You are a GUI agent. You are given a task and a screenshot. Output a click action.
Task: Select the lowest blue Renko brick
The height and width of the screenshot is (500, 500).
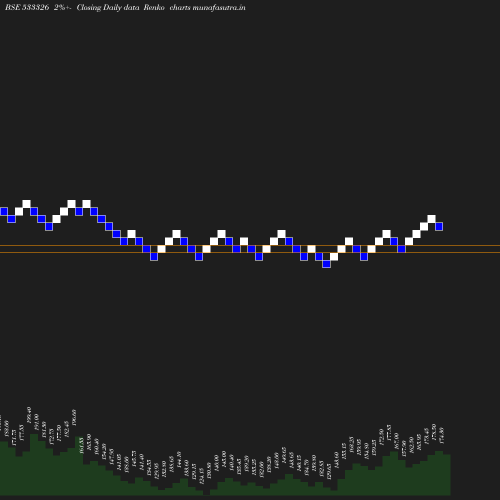click(327, 264)
